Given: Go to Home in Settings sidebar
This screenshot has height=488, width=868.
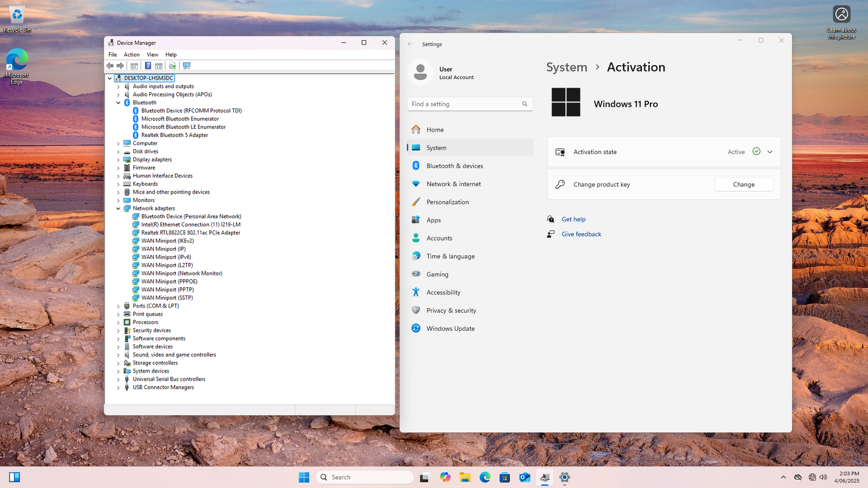Looking at the screenshot, I should (470, 130).
